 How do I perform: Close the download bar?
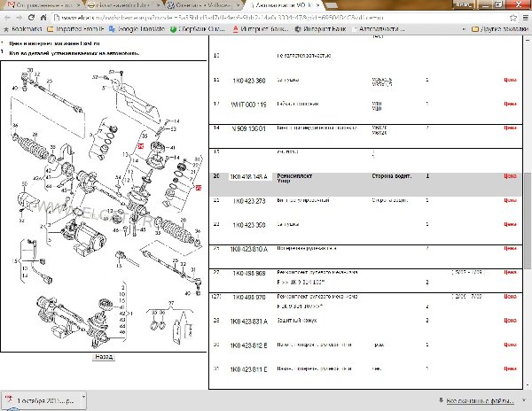[525, 400]
